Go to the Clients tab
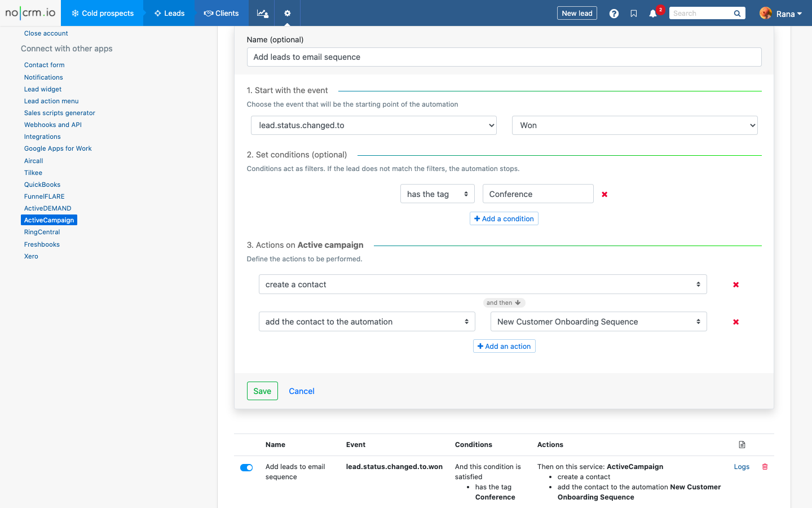Image resolution: width=812 pixels, height=508 pixels. pos(222,13)
